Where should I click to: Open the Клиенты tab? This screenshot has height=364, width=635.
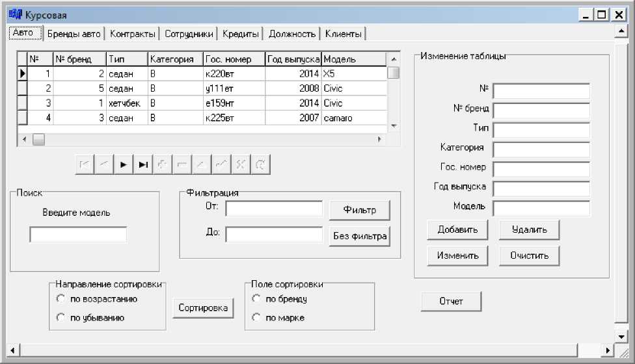point(344,34)
